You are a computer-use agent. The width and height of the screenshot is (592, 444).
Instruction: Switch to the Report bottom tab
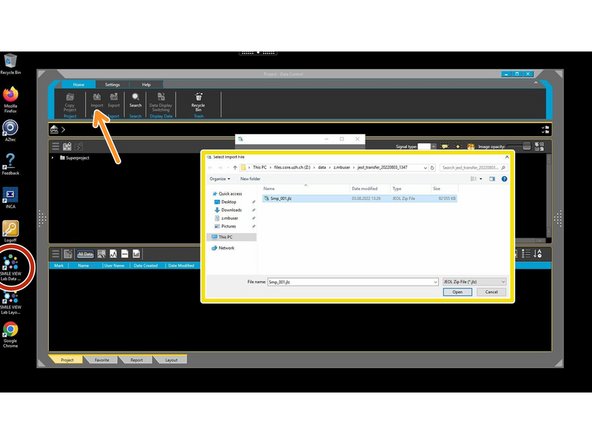(x=136, y=360)
